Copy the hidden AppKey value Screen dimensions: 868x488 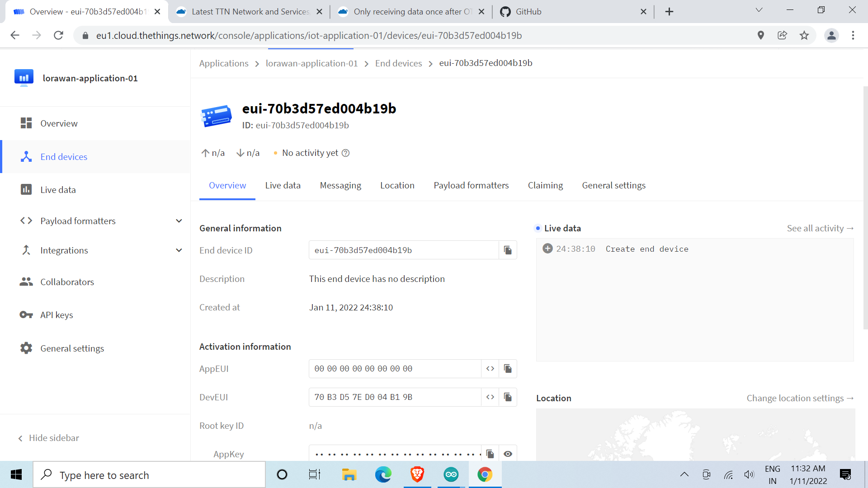pos(490,454)
